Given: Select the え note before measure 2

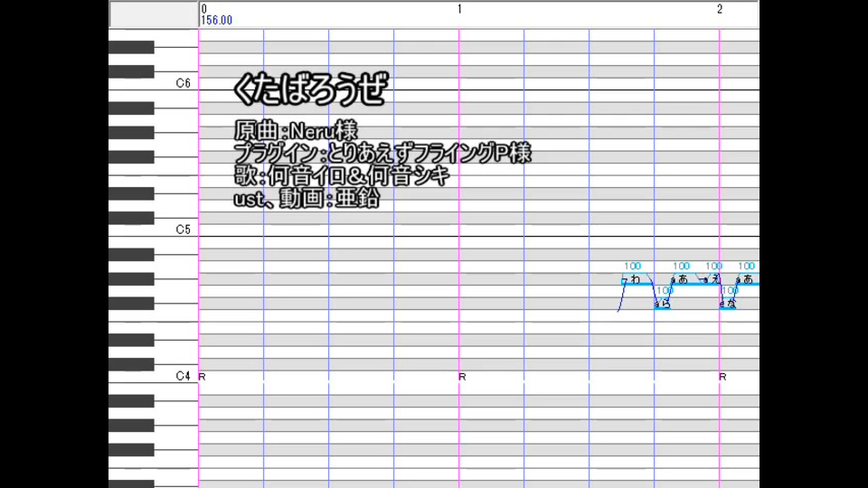Looking at the screenshot, I should pos(712,279).
